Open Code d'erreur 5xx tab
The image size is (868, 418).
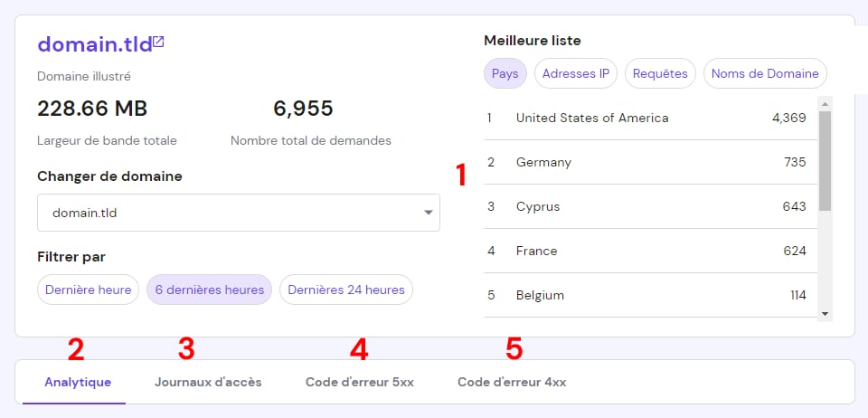(x=360, y=382)
